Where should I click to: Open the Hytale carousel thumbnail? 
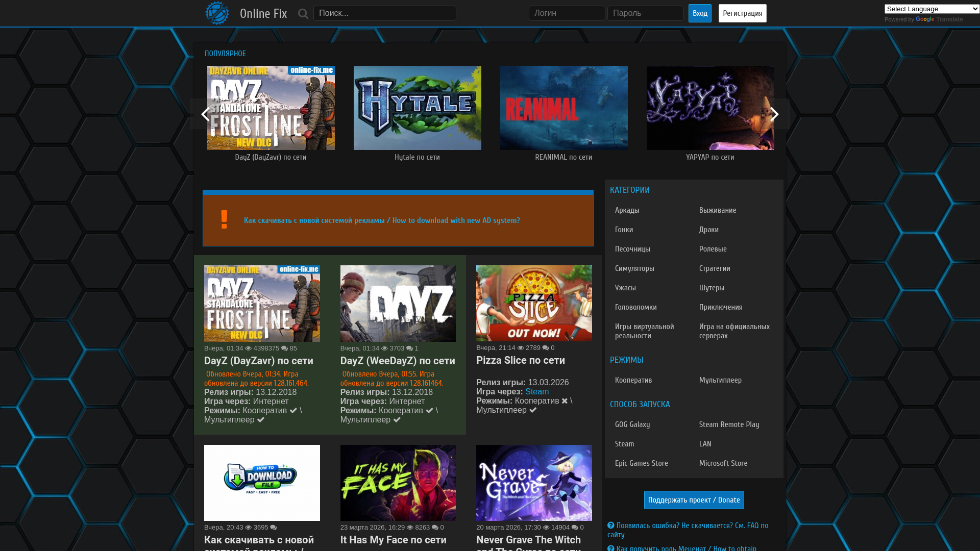[x=418, y=108]
